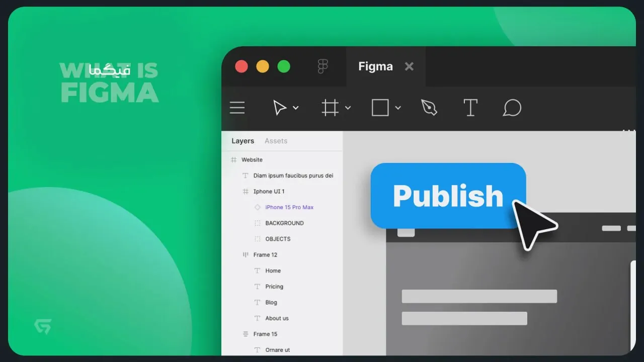Click the text icon beside Blog

(257, 302)
